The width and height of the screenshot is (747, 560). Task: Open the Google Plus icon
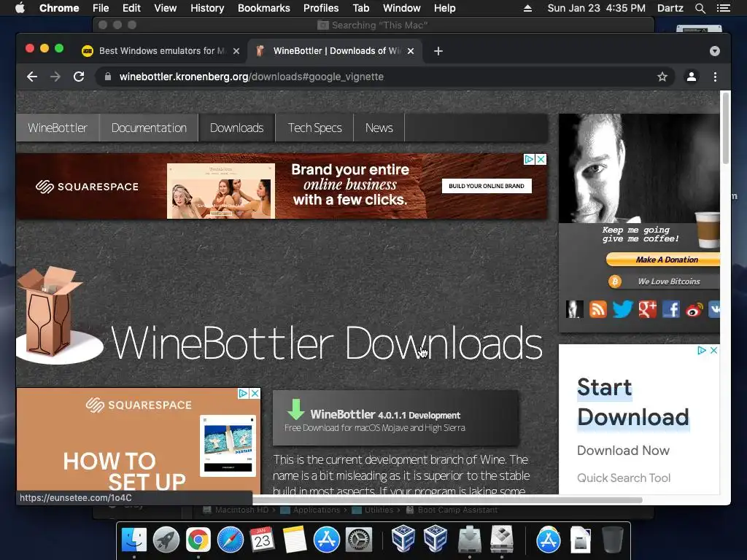(648, 309)
